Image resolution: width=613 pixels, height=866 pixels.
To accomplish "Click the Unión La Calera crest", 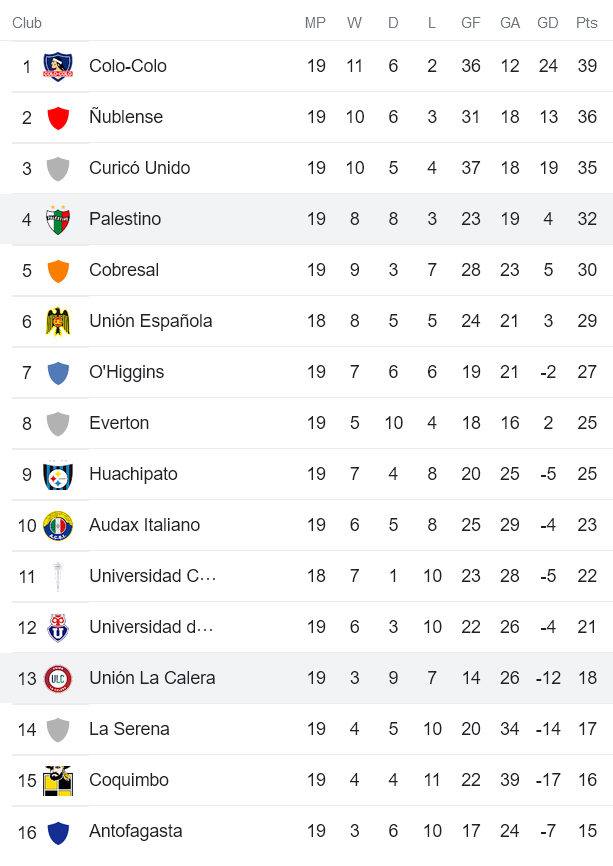I will [x=58, y=679].
